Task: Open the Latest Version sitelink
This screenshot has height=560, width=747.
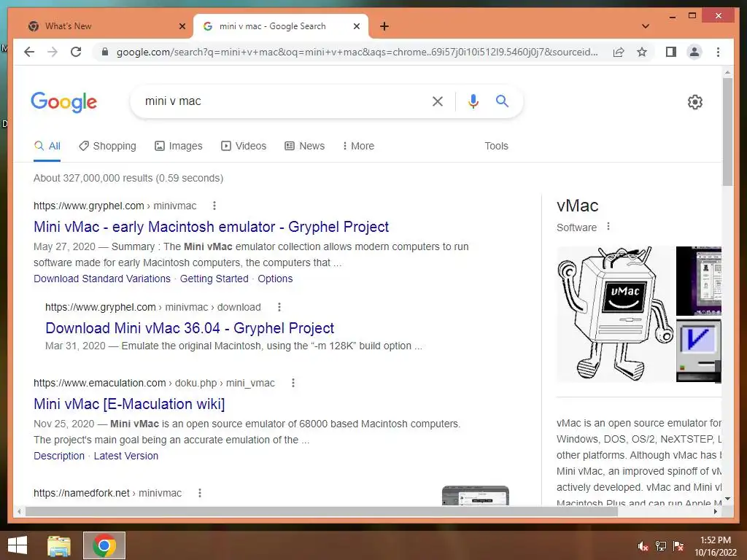Action: [x=125, y=456]
